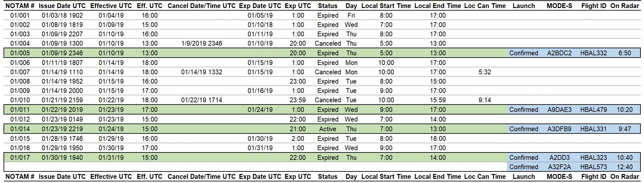644x183 pixels.
Task: Click the A2BDC2 MODE-S cell
Action: point(559,53)
